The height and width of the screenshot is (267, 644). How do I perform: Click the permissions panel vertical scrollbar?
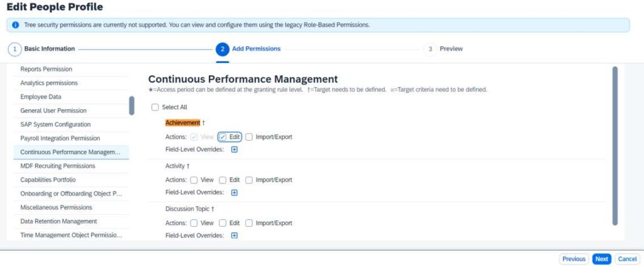coord(615,146)
